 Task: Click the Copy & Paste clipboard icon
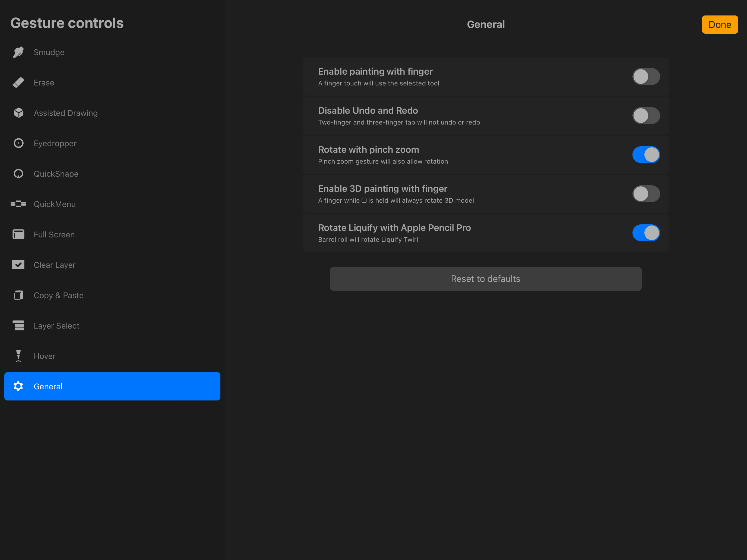tap(18, 295)
